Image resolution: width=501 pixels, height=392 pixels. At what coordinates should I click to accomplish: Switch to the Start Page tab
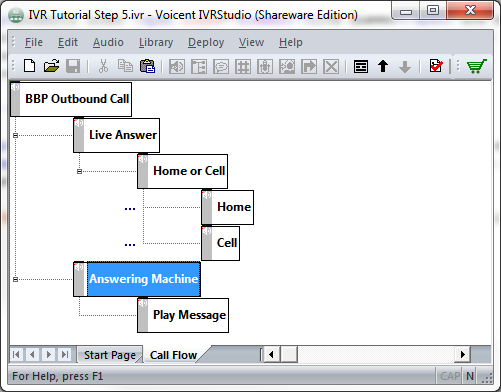110,355
